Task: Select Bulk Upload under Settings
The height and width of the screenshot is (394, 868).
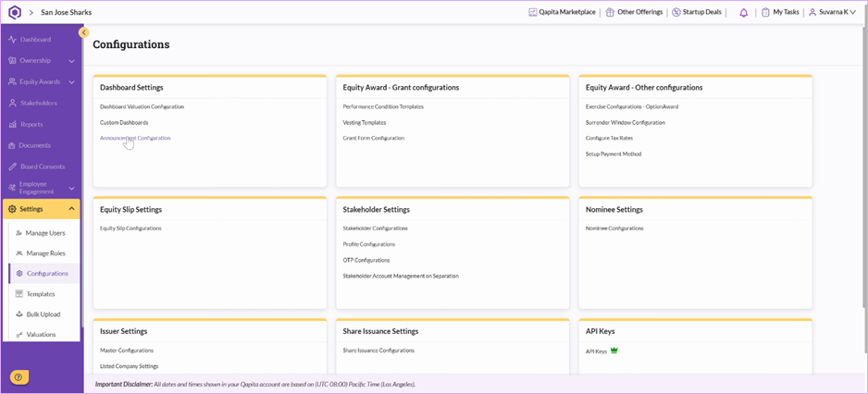Action: tap(44, 314)
